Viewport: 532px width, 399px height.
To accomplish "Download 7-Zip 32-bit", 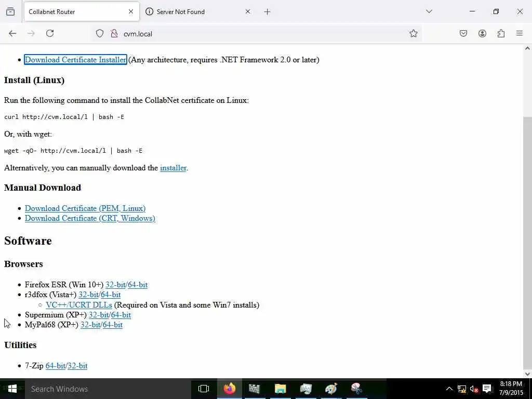I will click(77, 366).
